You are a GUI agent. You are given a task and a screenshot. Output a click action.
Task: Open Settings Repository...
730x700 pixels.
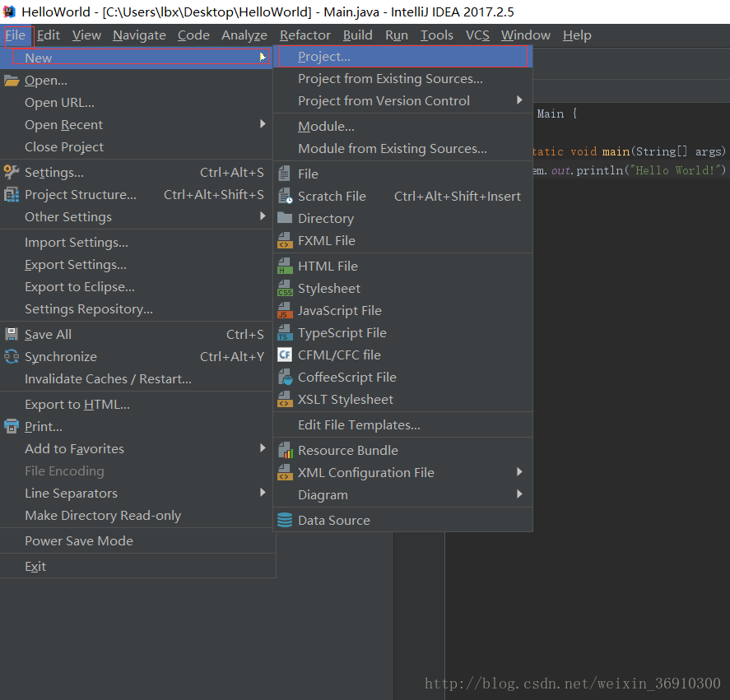point(136,309)
